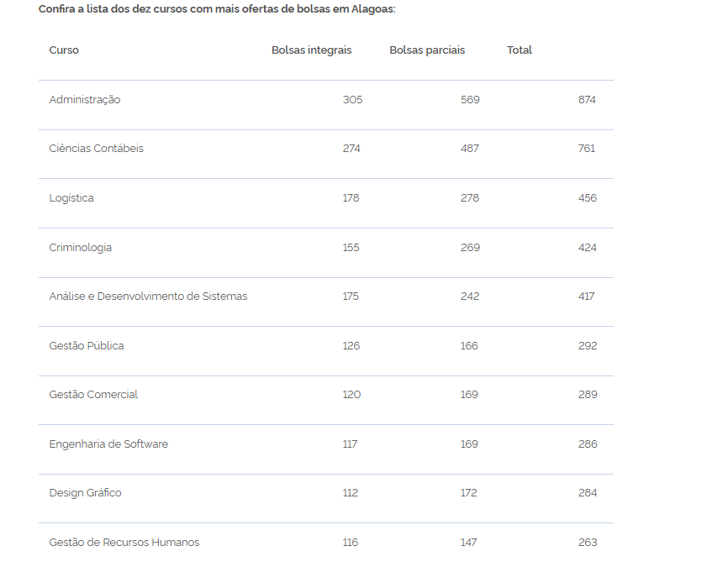Click the 'Ciências Contábeis' row label
The image size is (728, 567).
pyautogui.click(x=97, y=149)
